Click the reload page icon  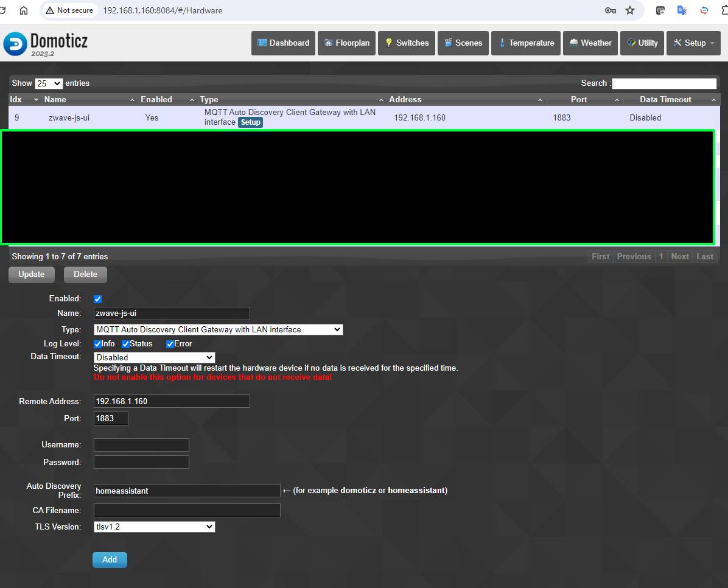click(2, 10)
